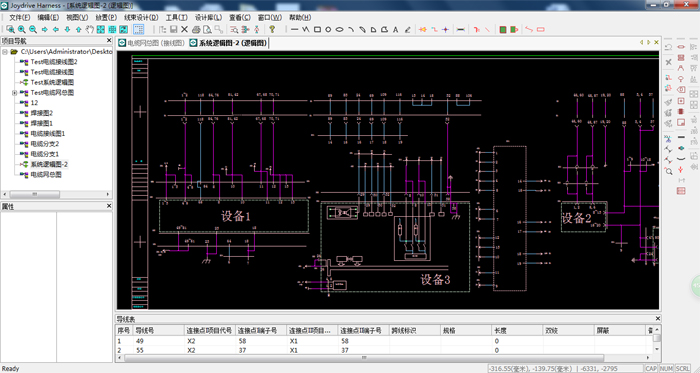Collapse the project root folder node
Viewport: 700px width, 373px height.
tap(5, 52)
